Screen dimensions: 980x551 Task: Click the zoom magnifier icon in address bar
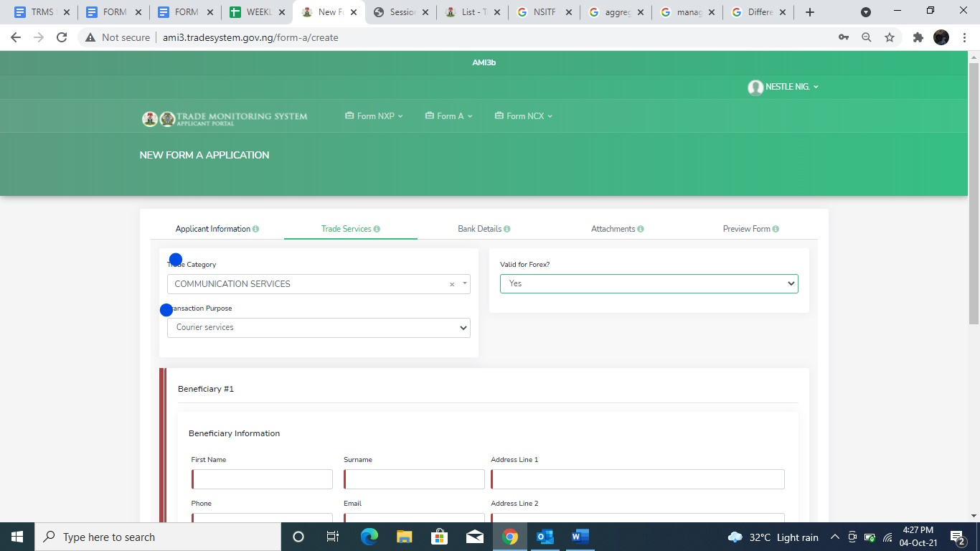point(867,37)
